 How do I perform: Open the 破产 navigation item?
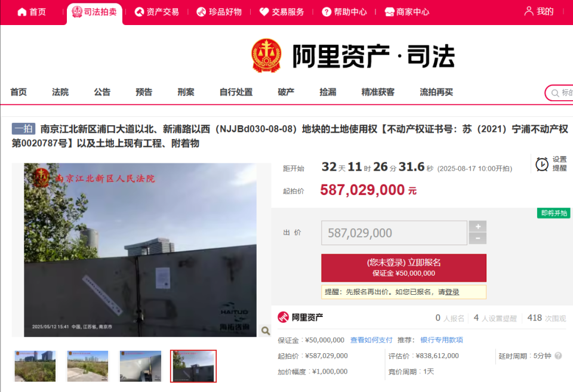[x=286, y=92]
